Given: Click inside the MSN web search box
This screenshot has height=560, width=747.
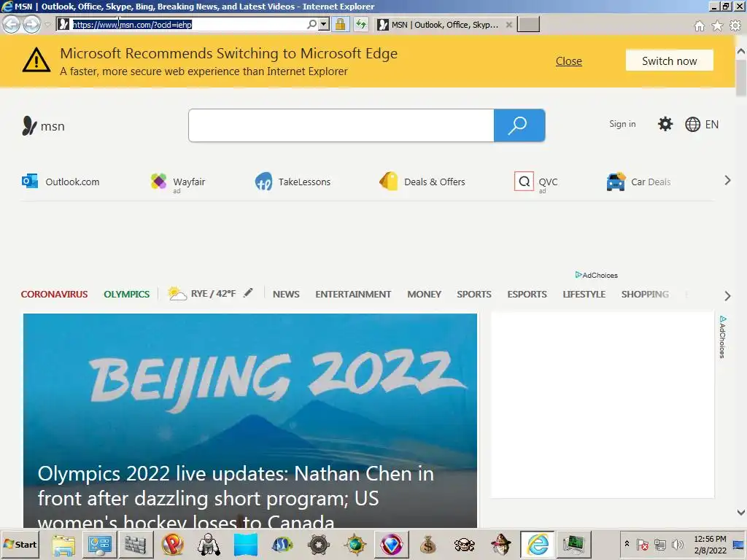Looking at the screenshot, I should tap(341, 125).
